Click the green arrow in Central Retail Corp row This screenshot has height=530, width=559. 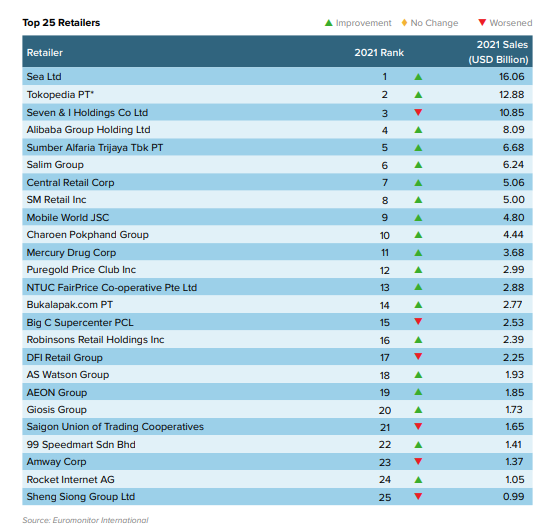418,182
